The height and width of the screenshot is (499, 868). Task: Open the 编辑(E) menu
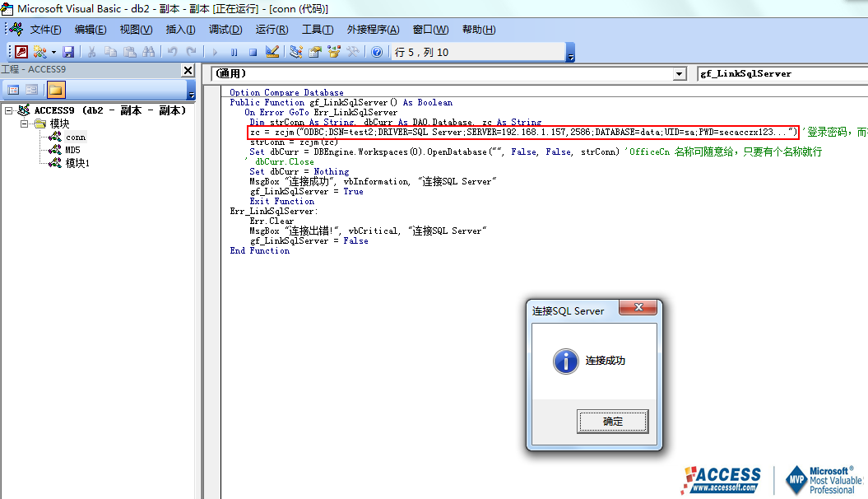[91, 30]
